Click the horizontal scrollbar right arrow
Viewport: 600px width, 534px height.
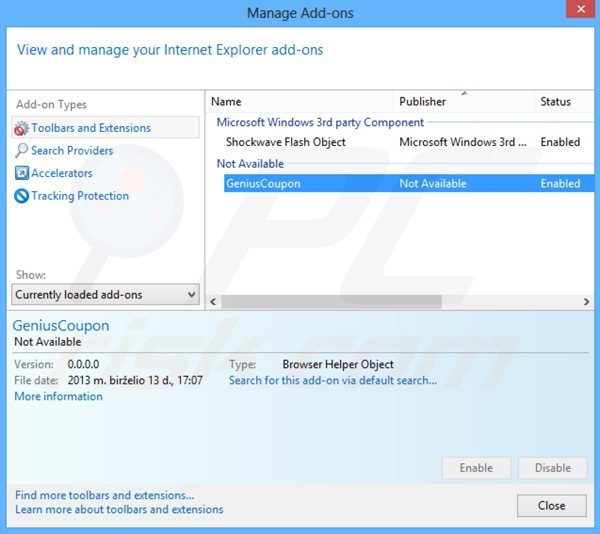point(587,302)
